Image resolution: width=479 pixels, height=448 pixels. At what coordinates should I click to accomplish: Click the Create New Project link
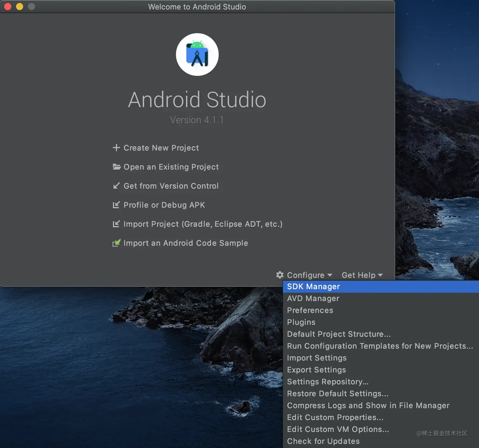coord(161,148)
